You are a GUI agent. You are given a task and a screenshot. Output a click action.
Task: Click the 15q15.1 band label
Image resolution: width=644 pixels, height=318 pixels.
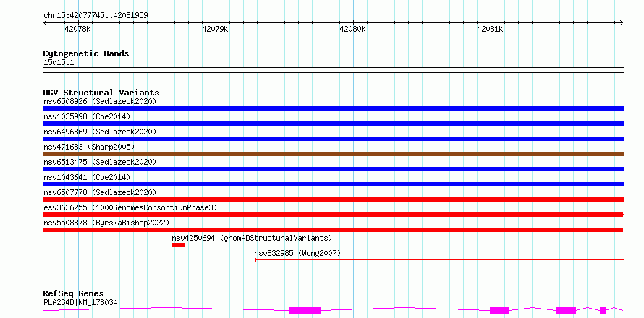click(x=59, y=63)
